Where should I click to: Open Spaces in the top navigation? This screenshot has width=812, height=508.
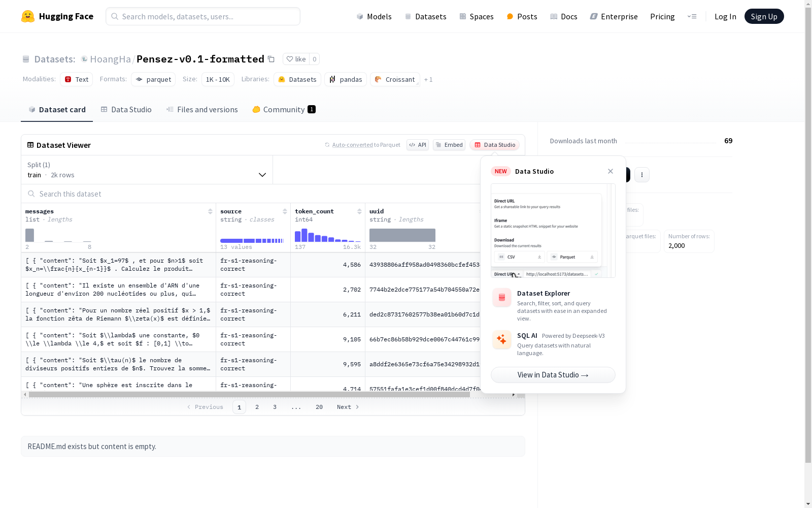click(x=476, y=16)
